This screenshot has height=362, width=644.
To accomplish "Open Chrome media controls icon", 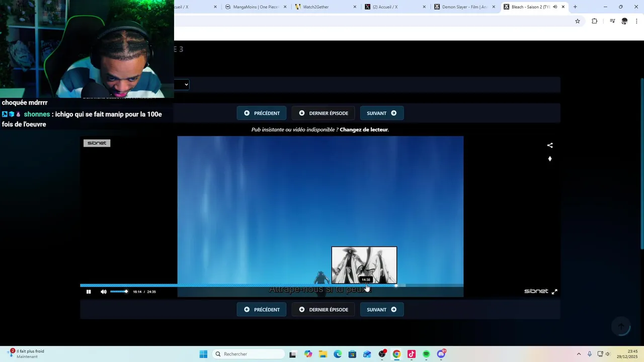I will (x=612, y=21).
